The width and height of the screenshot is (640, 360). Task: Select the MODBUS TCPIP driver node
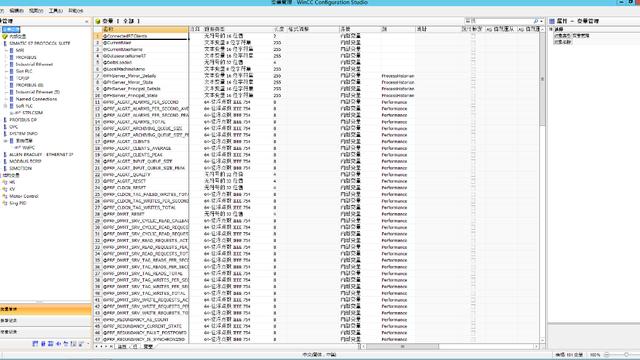coord(25,161)
